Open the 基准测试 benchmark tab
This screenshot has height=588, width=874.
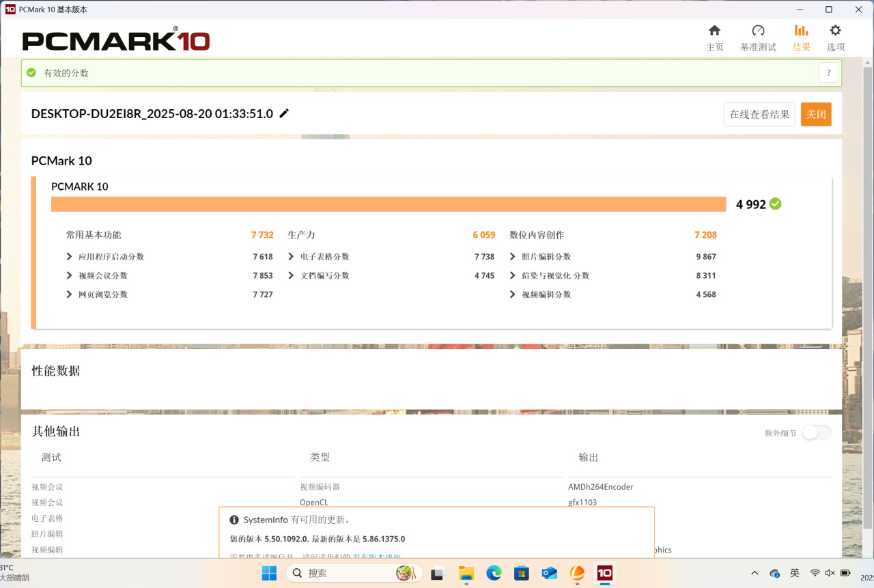(758, 38)
